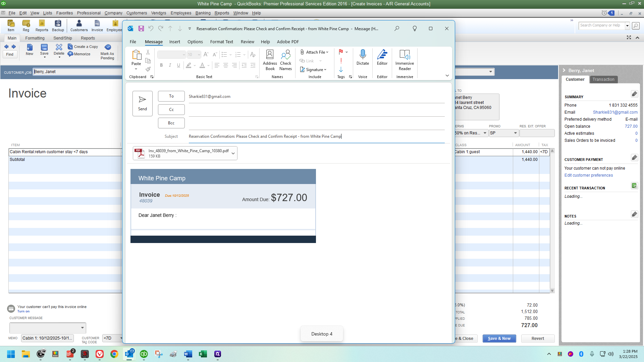Click the Windows Start button

(11, 354)
